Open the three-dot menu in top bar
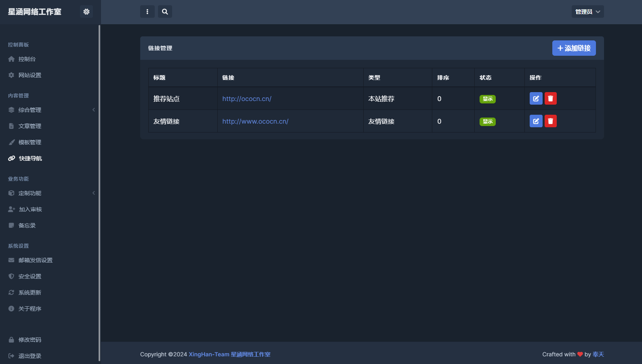Screen dimensions: 642x364 [147, 12]
